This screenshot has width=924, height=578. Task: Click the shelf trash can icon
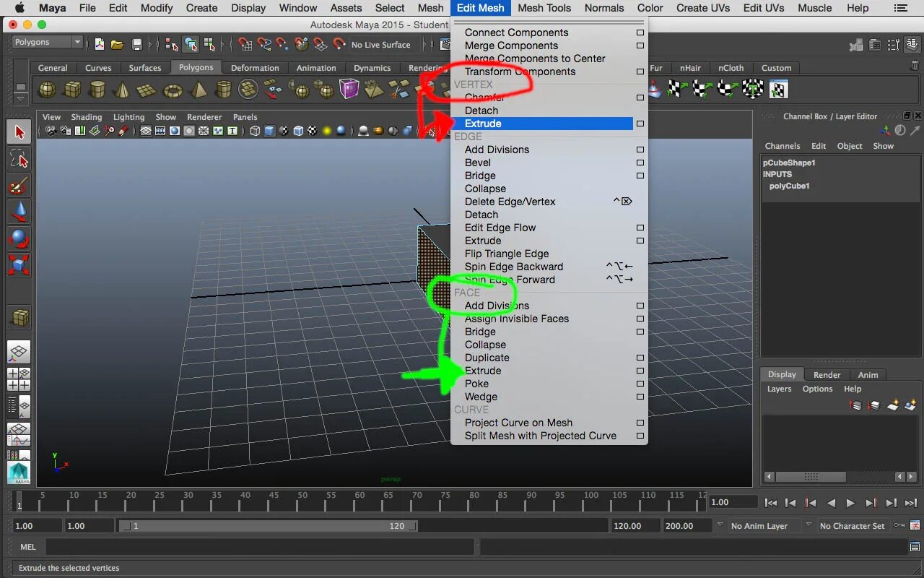tap(915, 66)
